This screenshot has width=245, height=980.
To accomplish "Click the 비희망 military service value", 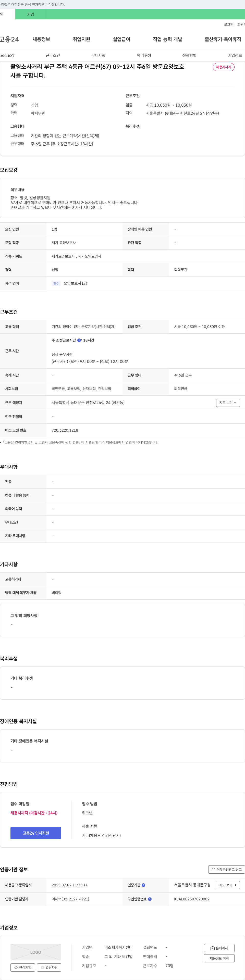I will tap(57, 593).
